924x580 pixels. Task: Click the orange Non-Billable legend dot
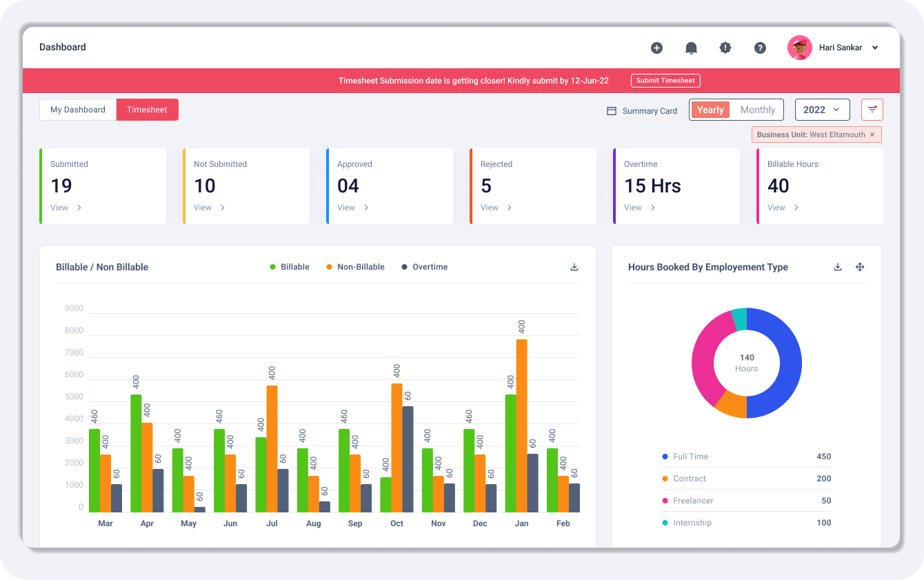[329, 267]
